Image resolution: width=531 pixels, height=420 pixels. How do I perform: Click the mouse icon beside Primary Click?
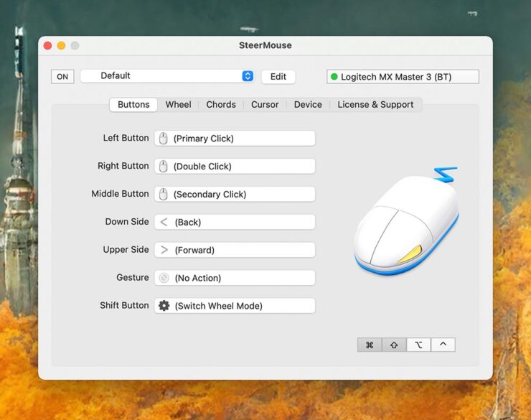(164, 139)
